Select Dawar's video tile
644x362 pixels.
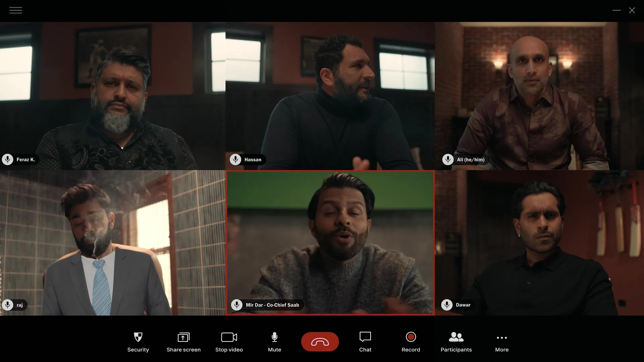pos(539,243)
